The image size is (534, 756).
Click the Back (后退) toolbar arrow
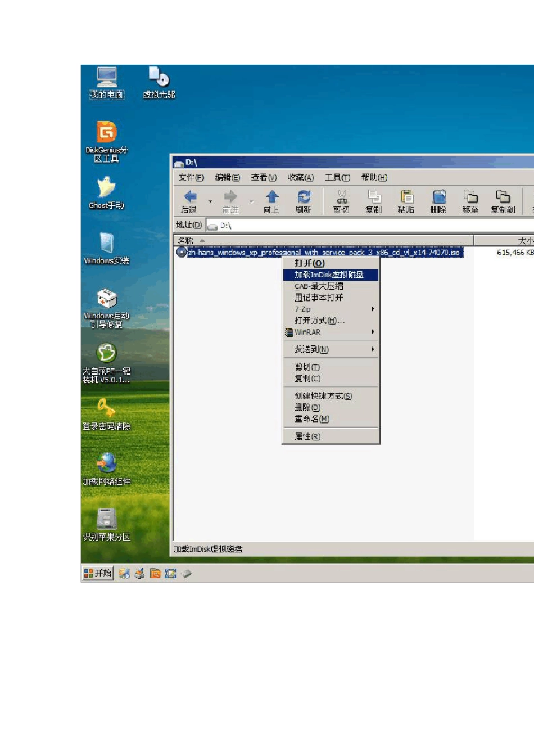(190, 197)
